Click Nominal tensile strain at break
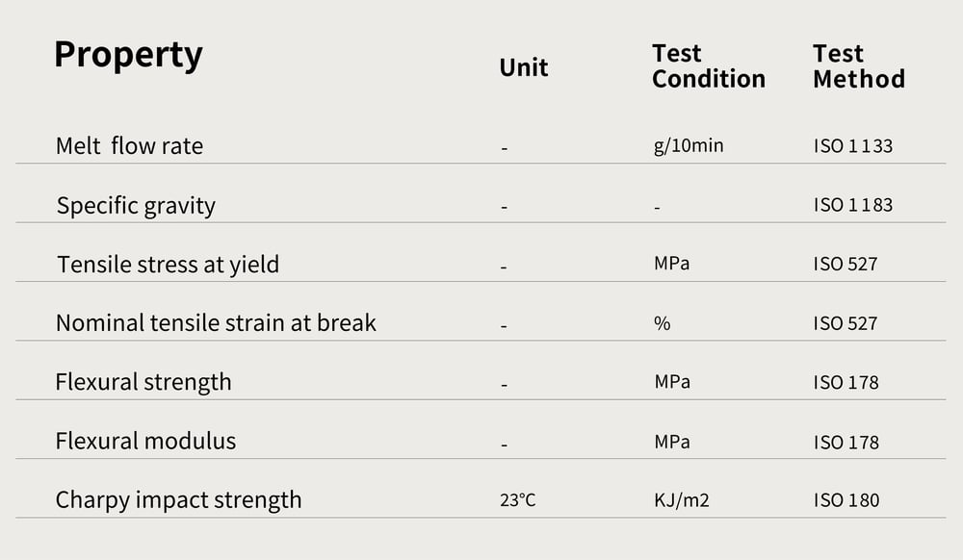 pos(216,322)
